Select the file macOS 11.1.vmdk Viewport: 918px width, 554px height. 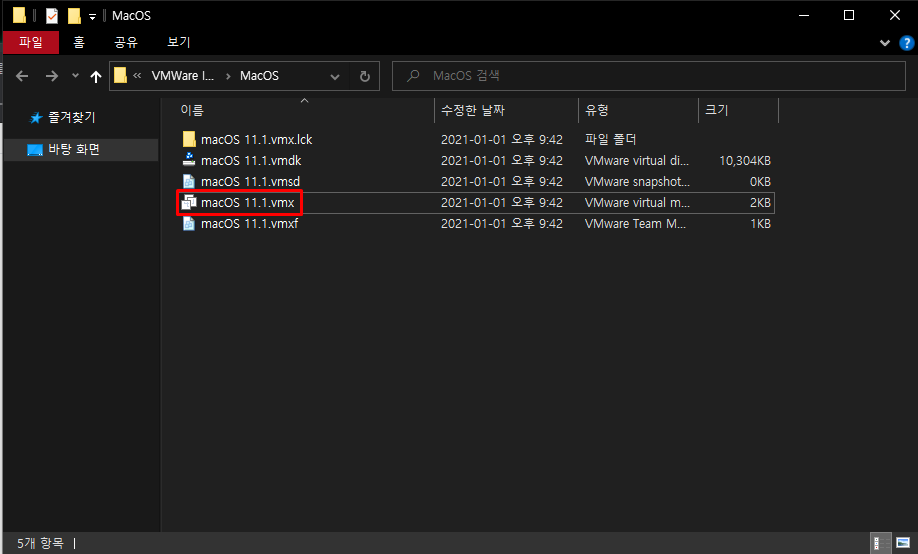[x=251, y=160]
